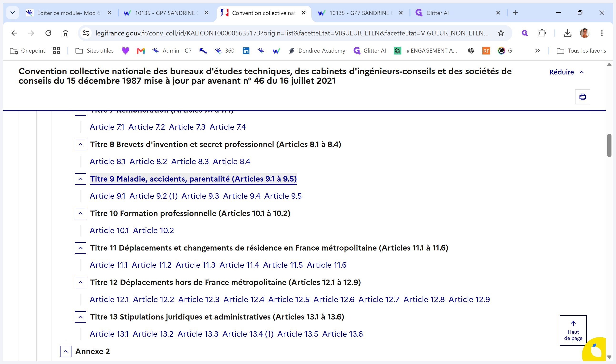This screenshot has width=616, height=364.
Task: Reload the Legifrance page
Action: coord(48,33)
